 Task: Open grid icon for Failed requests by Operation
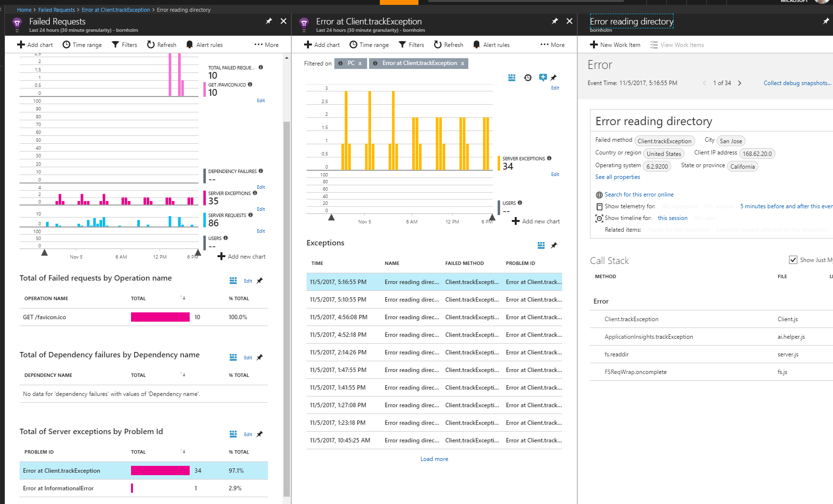pyautogui.click(x=233, y=281)
